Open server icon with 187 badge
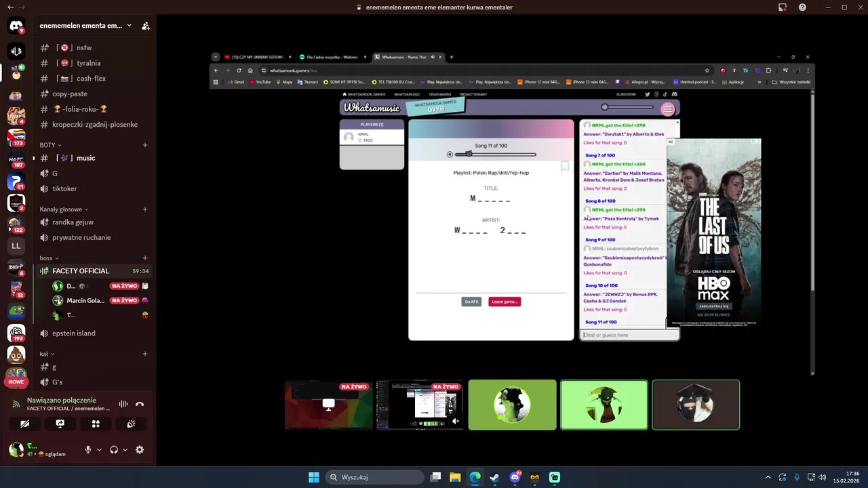This screenshot has width=868, height=488. pos(16,160)
